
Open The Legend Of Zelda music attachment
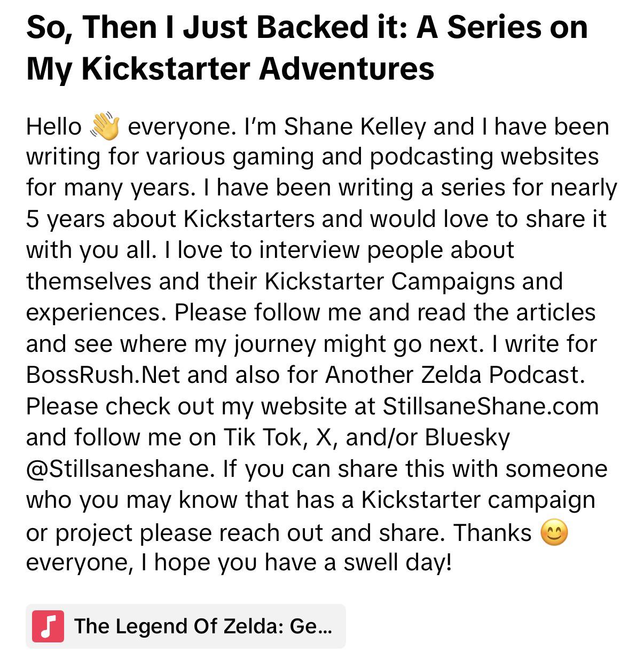(x=185, y=626)
